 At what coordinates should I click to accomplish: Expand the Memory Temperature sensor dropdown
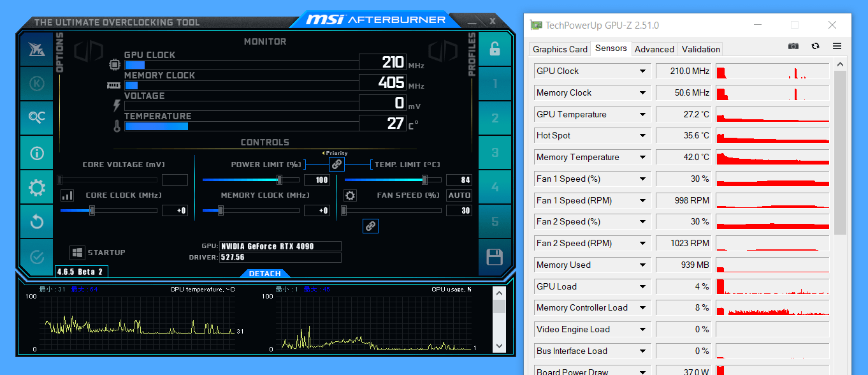pyautogui.click(x=642, y=158)
